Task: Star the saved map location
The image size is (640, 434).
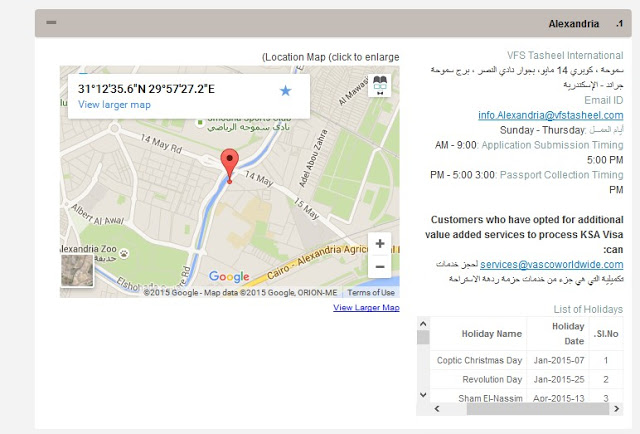Action: [285, 90]
